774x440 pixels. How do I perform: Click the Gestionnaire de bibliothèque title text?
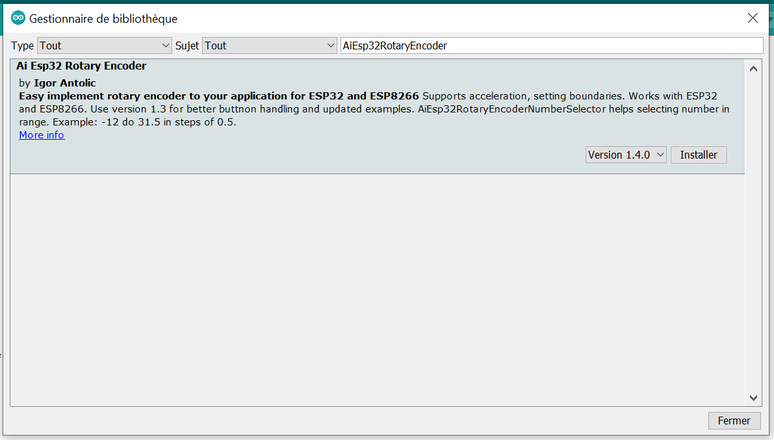pos(104,18)
